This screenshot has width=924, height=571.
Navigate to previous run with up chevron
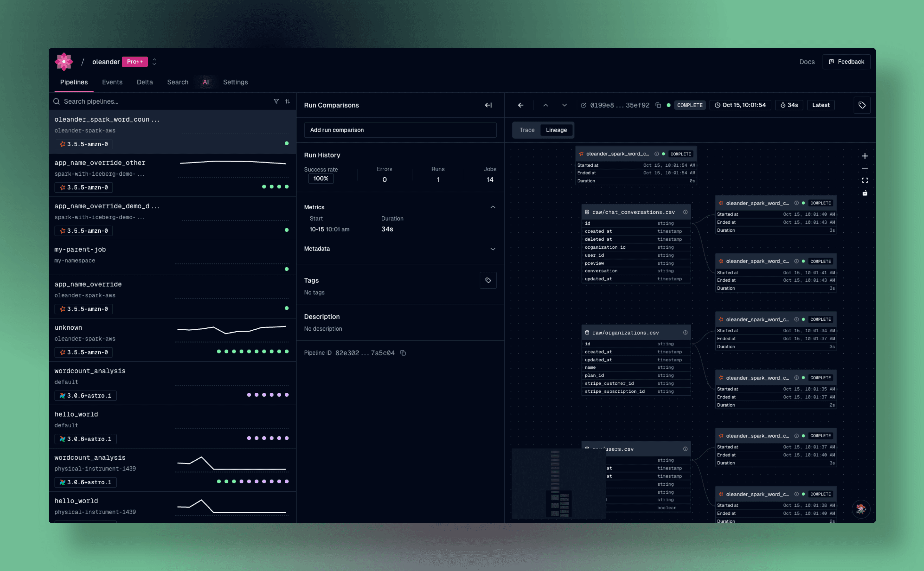pos(546,105)
